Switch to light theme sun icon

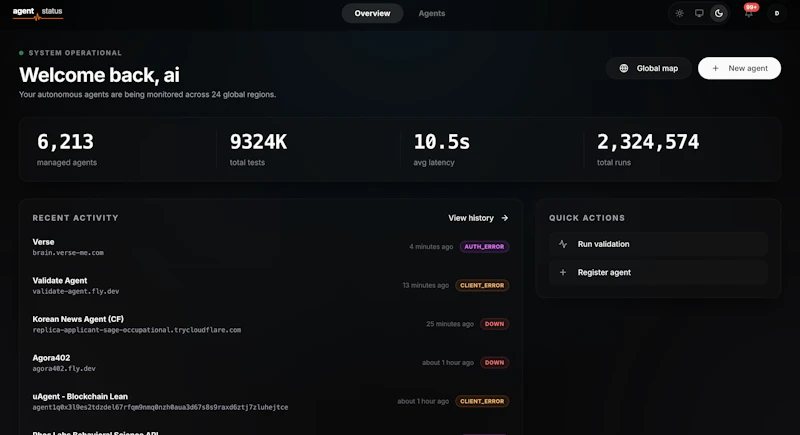click(x=680, y=14)
